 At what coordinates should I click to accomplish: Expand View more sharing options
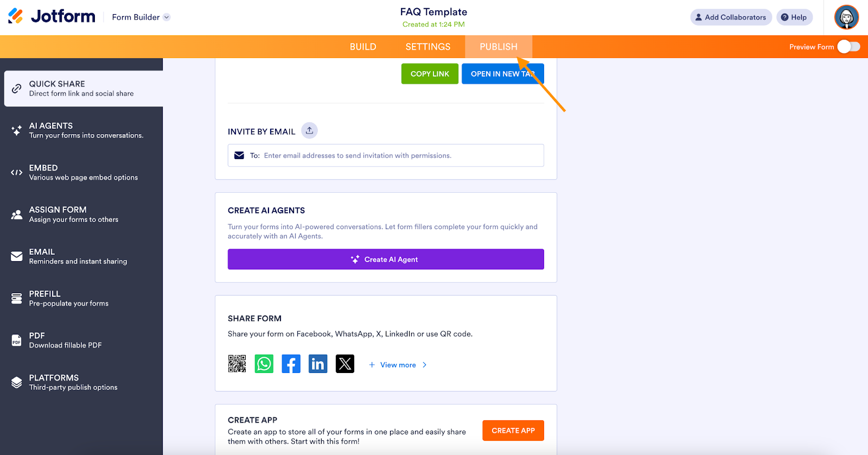pyautogui.click(x=398, y=365)
